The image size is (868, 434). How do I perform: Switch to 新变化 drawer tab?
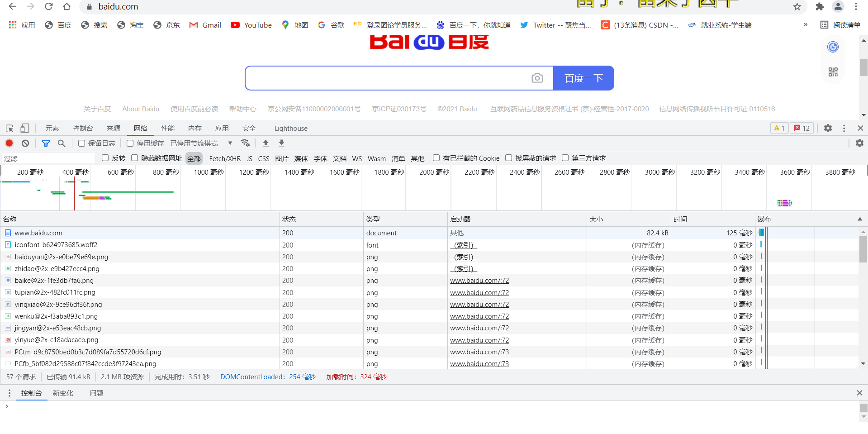63,393
